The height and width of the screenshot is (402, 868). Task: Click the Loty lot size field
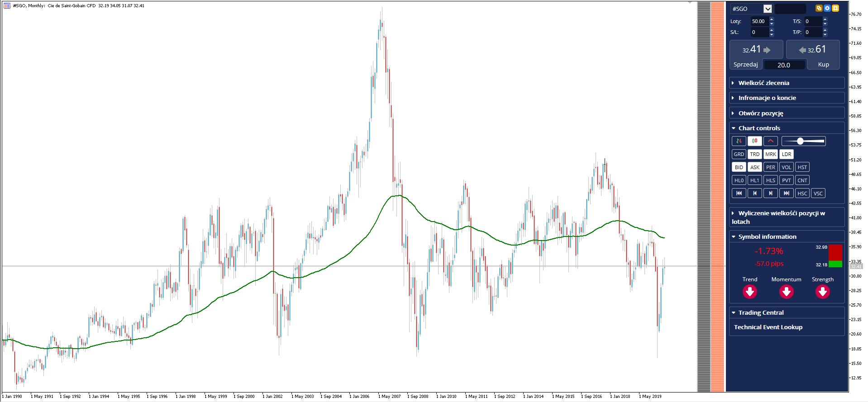[x=760, y=21]
